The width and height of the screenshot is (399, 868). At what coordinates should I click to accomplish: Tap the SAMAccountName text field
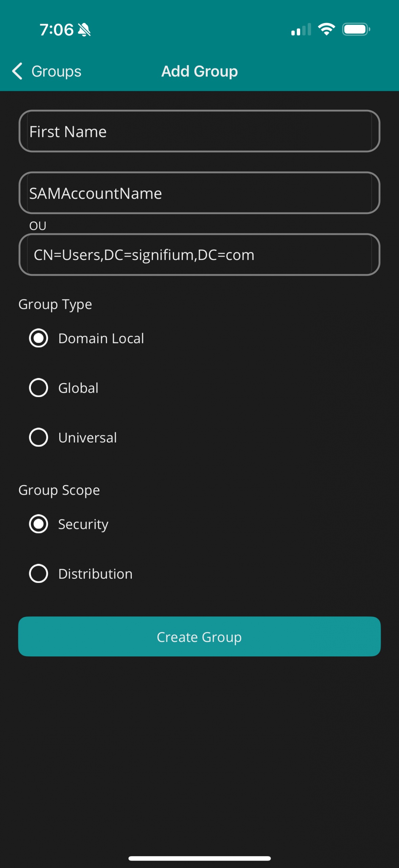pos(199,193)
